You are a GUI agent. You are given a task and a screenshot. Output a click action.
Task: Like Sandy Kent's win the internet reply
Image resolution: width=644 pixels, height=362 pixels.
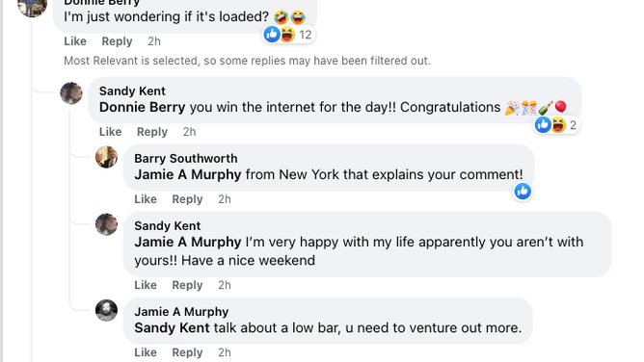tap(111, 132)
